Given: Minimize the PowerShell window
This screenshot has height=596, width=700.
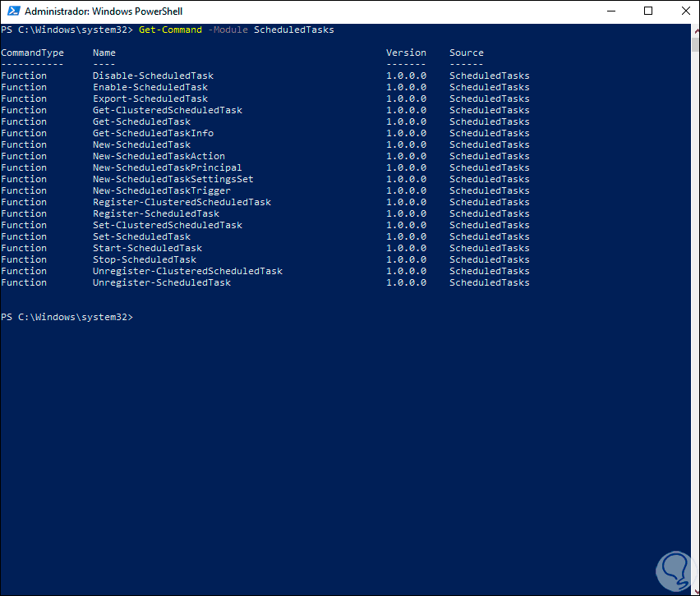Looking at the screenshot, I should point(611,11).
